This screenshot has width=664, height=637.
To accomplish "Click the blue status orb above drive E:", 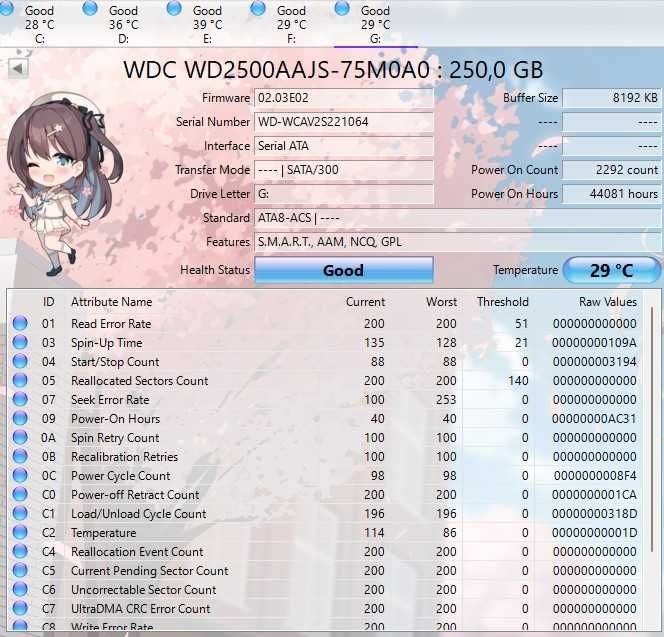I will [x=174, y=8].
